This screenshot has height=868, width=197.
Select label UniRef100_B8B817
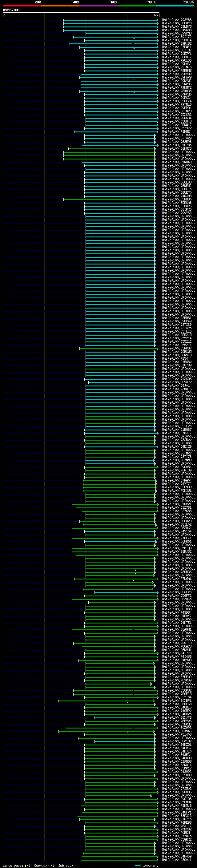(x=177, y=57)
